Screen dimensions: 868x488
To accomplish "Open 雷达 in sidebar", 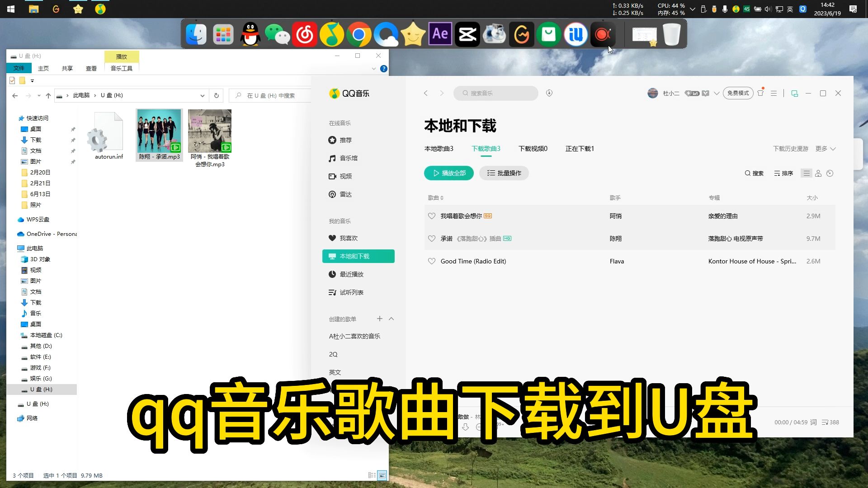I will (345, 194).
